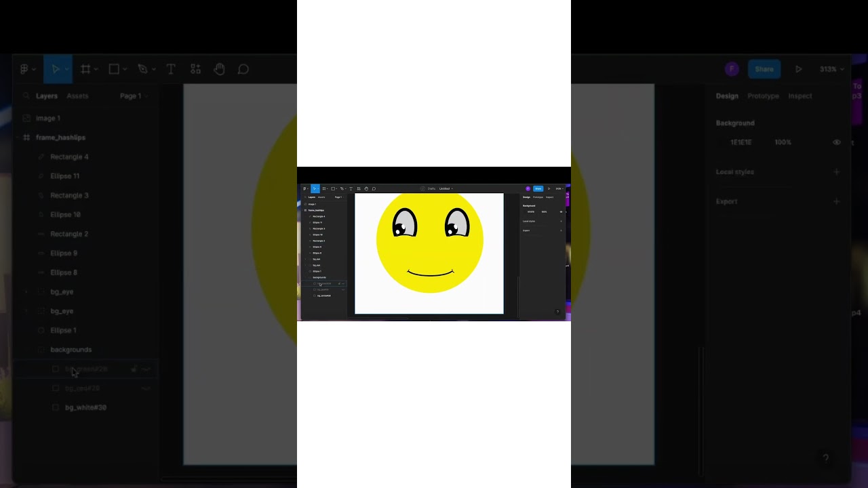Open the Prototype tab in the dimmed enlarged right panel
868x488 pixels.
point(763,96)
